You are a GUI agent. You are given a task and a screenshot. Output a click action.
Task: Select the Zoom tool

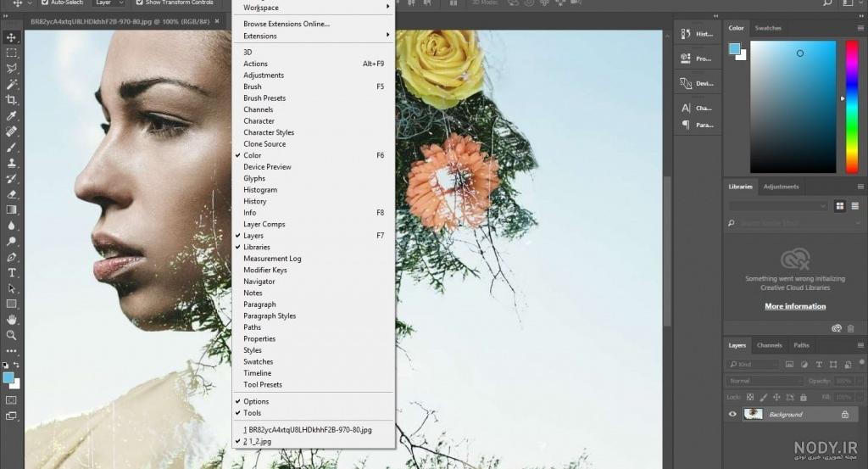[11, 335]
